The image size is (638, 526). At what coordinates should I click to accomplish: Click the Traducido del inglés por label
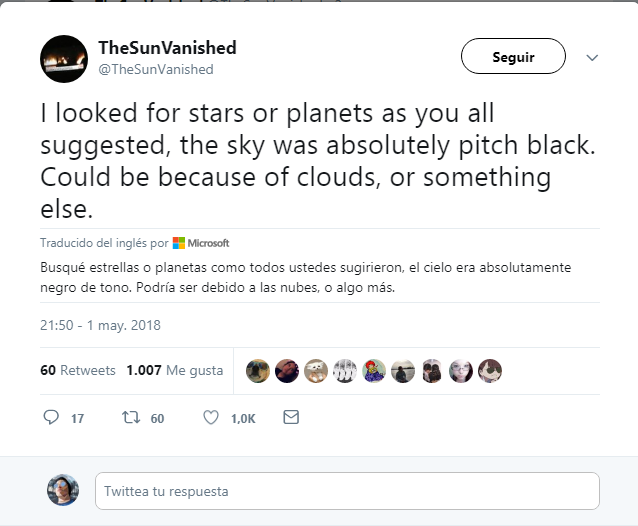(104, 243)
